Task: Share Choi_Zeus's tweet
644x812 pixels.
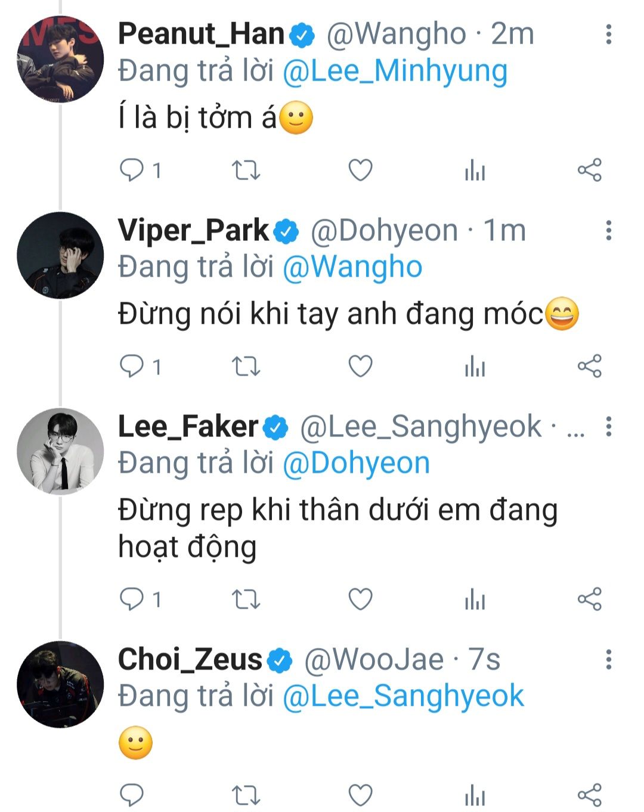Action: point(589,795)
